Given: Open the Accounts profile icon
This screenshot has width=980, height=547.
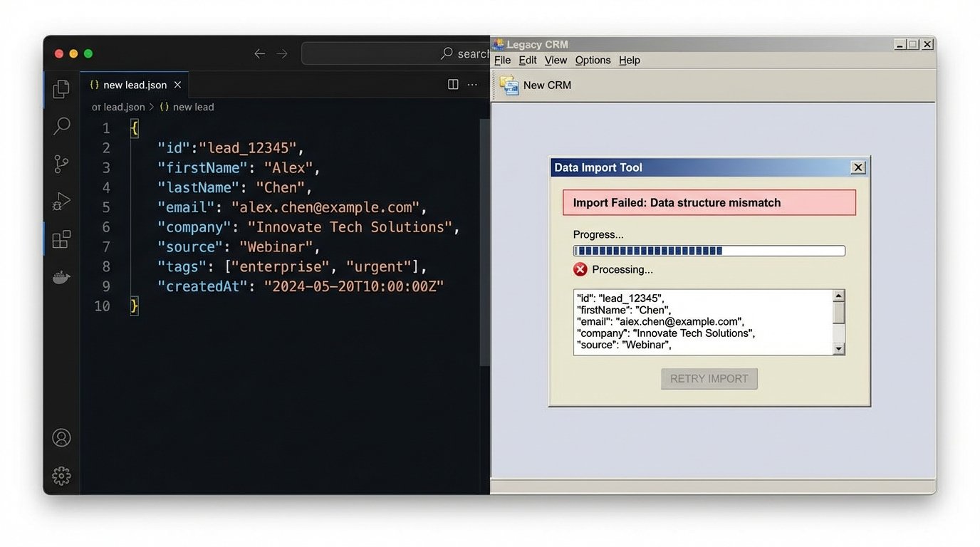Looking at the screenshot, I should click(61, 437).
